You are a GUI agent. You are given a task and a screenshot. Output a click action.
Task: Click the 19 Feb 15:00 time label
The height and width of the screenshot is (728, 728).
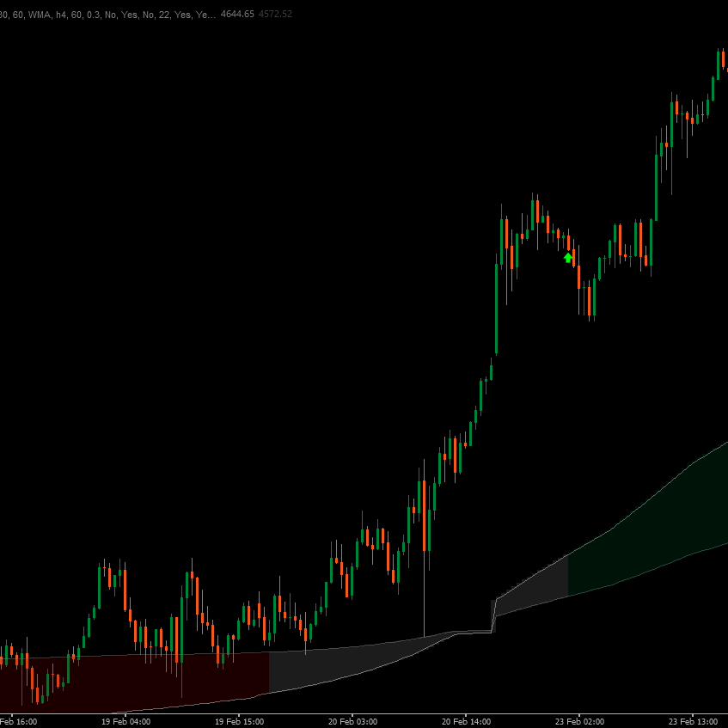tap(239, 721)
